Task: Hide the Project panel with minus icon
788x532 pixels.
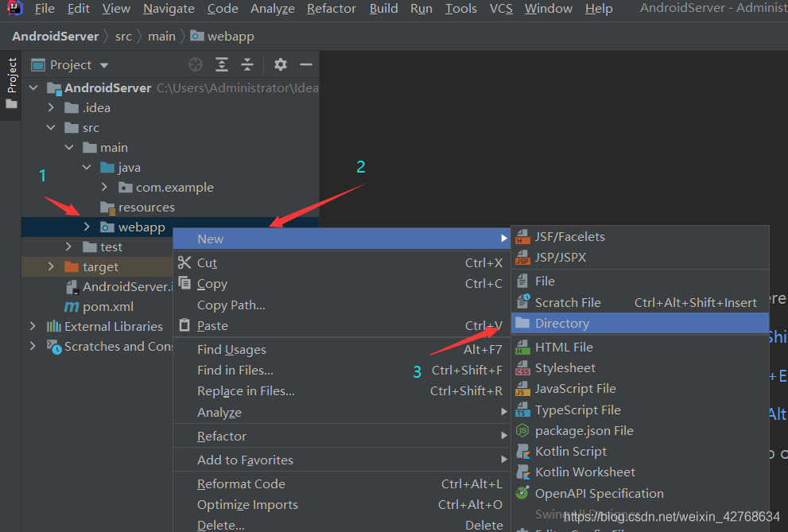Action: coord(306,64)
